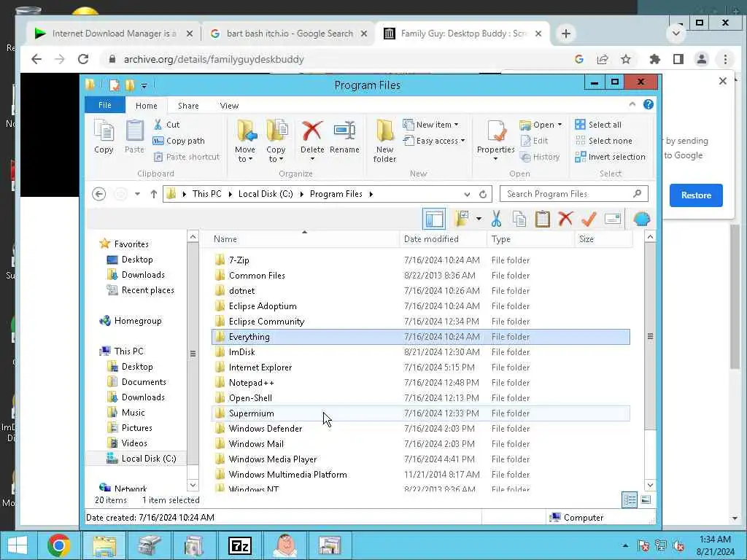Image resolution: width=747 pixels, height=560 pixels.
Task: Sort by Date modified column header
Action: point(443,239)
